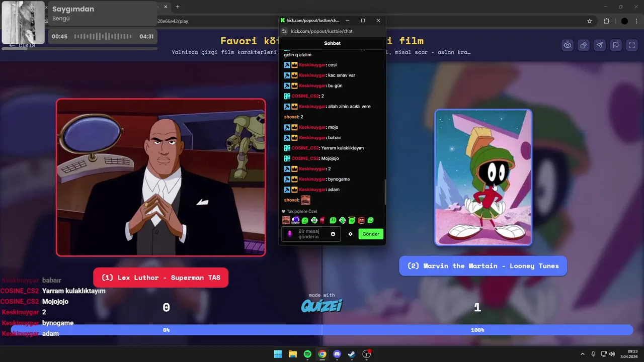Click COSINE_CS2 name beside 'Mojojojo' in chat popout
644x362 pixels.
pos(305,158)
